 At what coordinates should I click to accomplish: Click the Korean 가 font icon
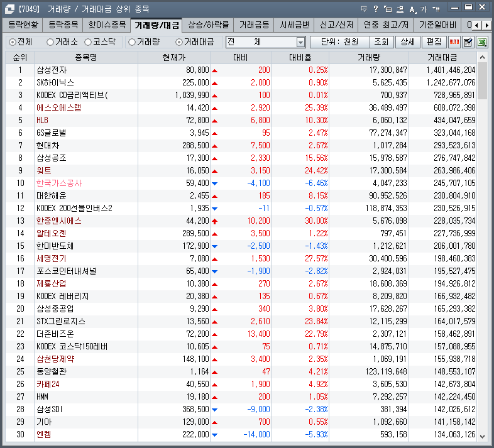(x=424, y=9)
